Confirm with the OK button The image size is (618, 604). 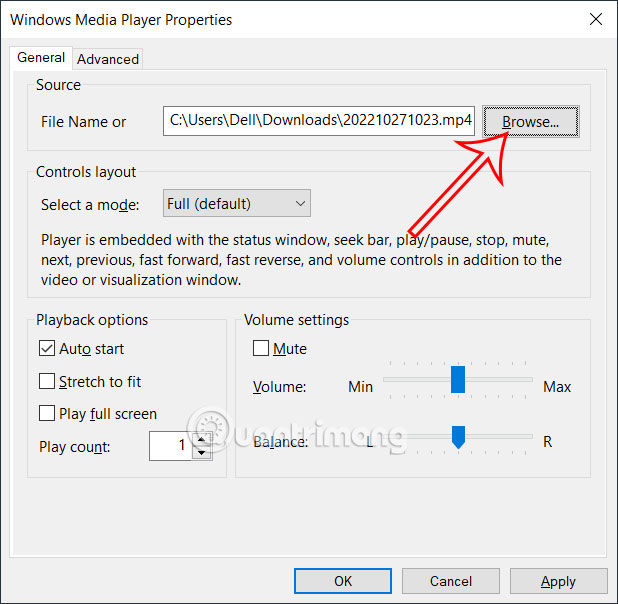point(343,581)
